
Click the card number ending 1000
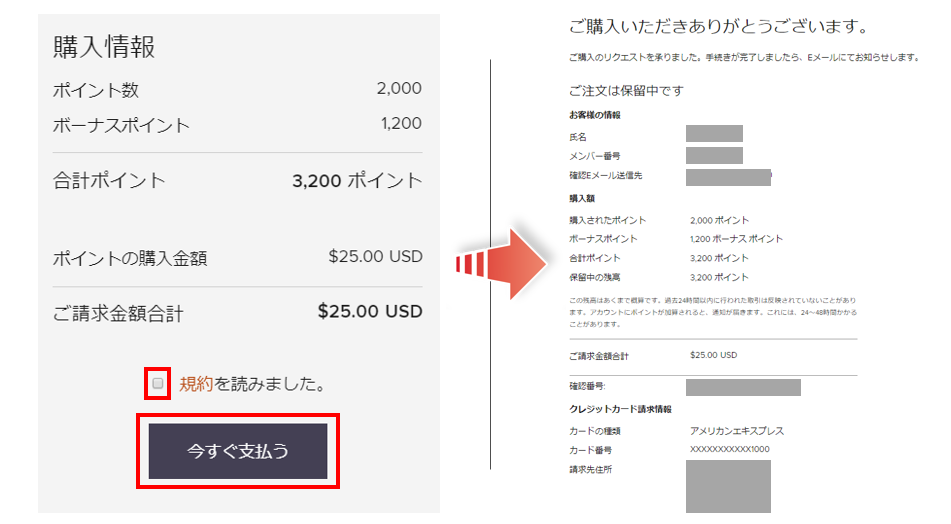point(730,449)
